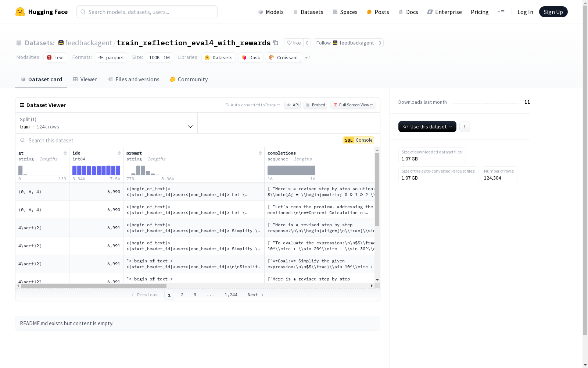
Task: Click Next page button
Action: click(255, 295)
